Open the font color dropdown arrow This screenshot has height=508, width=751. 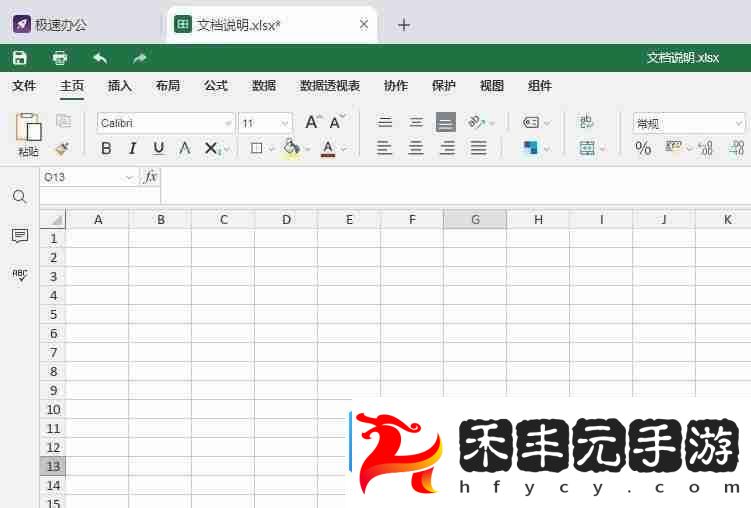(x=343, y=149)
